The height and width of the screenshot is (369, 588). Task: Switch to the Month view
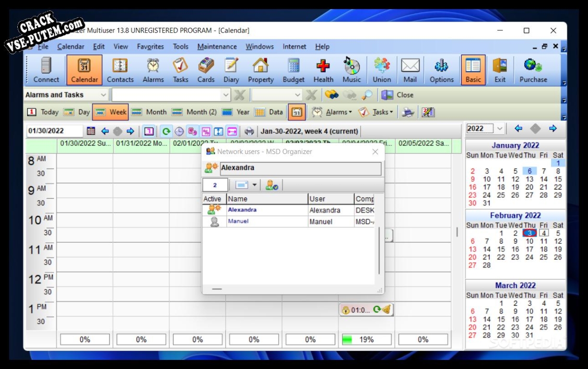pyautogui.click(x=149, y=112)
